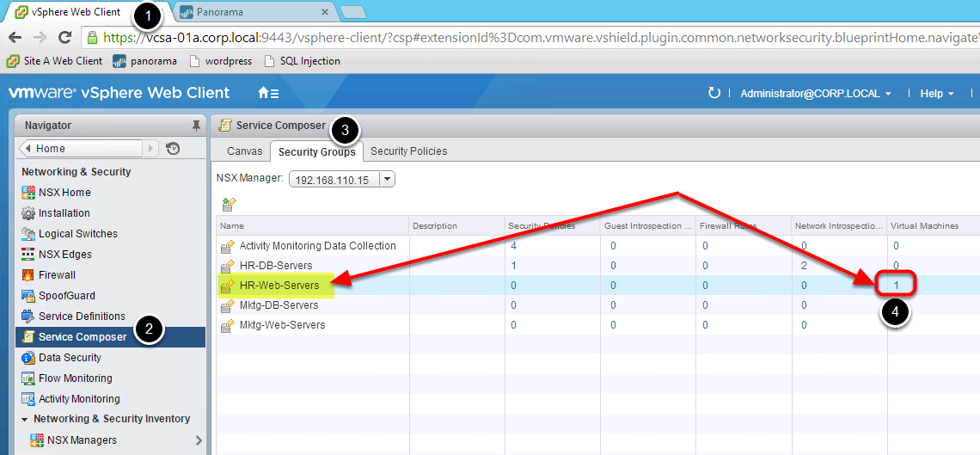
Task: Click the Service Composer panel title icon
Action: click(x=224, y=126)
